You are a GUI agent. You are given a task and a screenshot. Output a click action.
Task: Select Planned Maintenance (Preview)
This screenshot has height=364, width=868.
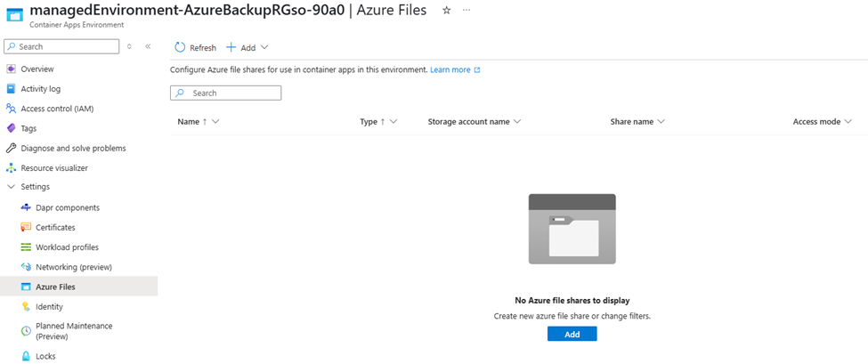point(74,331)
